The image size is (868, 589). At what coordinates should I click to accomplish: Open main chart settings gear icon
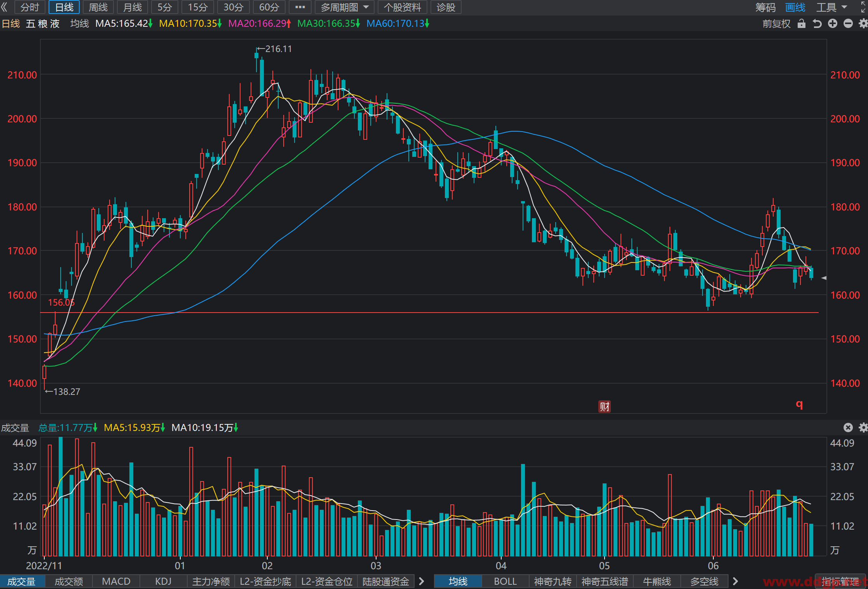[x=863, y=24]
